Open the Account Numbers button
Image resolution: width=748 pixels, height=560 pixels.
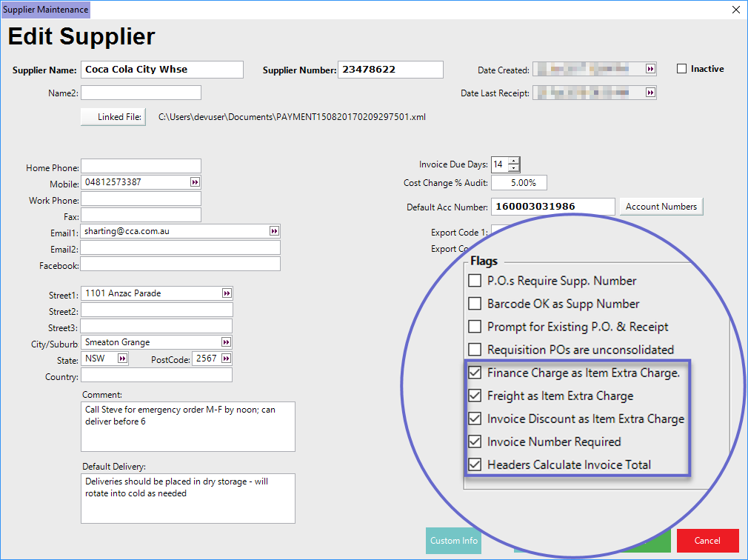[x=661, y=207]
